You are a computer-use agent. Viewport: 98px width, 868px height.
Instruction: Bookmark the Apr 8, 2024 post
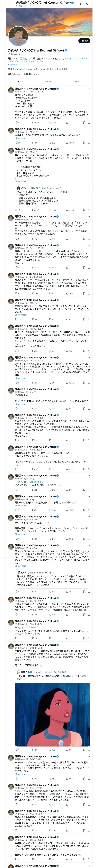pyautogui.click(x=84, y=469)
